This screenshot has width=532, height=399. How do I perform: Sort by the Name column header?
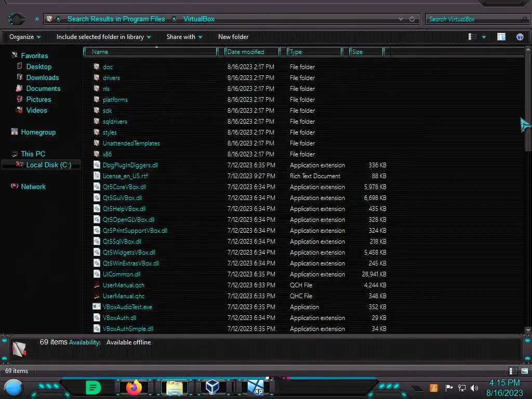point(150,52)
